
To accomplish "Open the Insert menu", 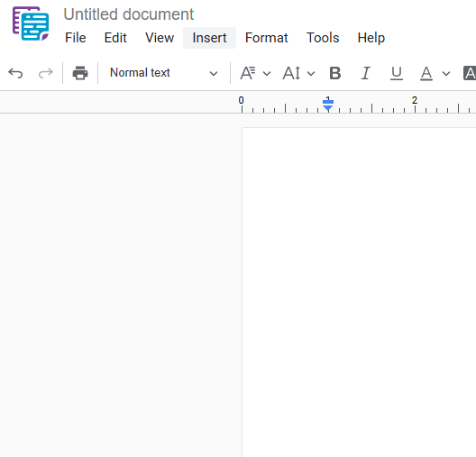I will pos(209,38).
